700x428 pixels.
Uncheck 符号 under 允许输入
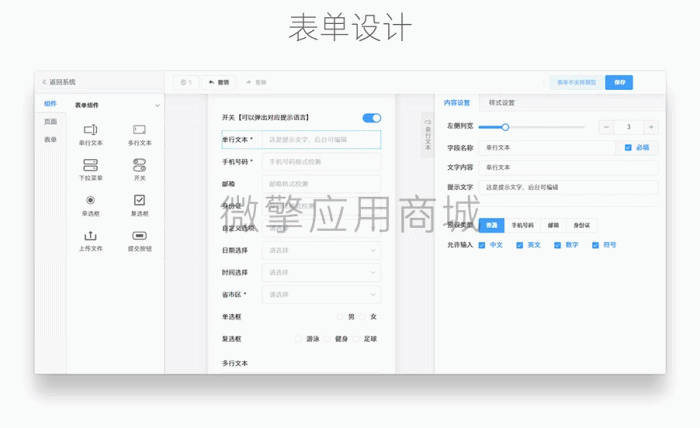pyautogui.click(x=596, y=245)
